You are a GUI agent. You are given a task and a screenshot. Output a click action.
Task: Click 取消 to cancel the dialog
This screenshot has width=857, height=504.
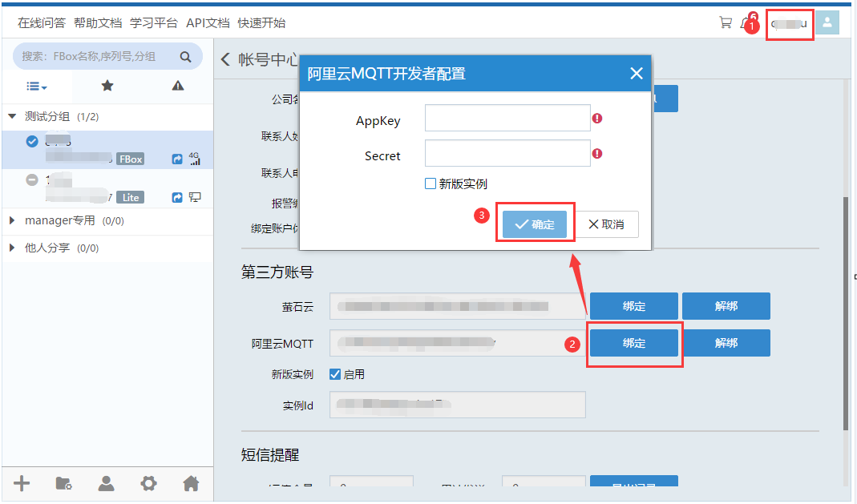607,224
